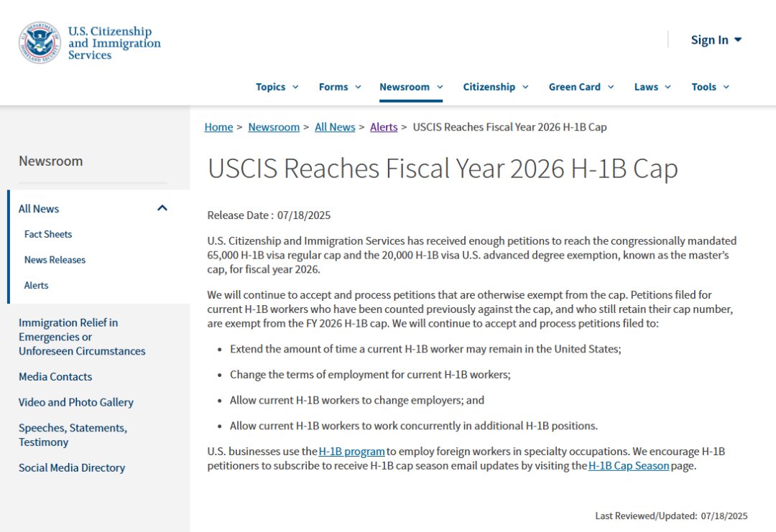Viewport: 776px width, 532px height.
Task: Expand the Forms navigation menu
Action: pyautogui.click(x=339, y=87)
